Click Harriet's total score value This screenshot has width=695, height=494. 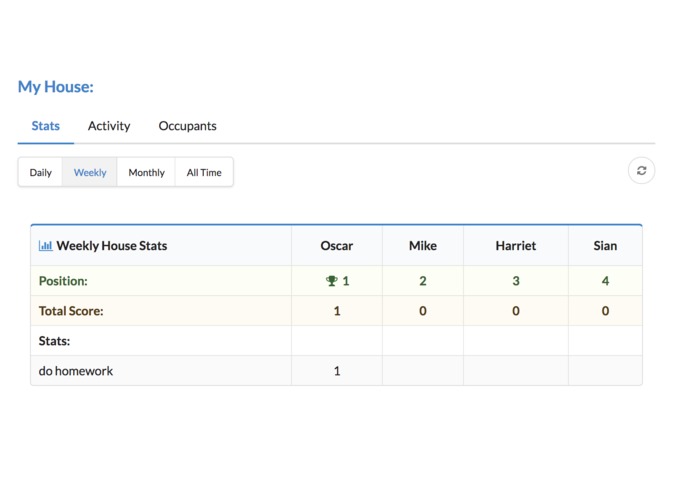point(516,311)
